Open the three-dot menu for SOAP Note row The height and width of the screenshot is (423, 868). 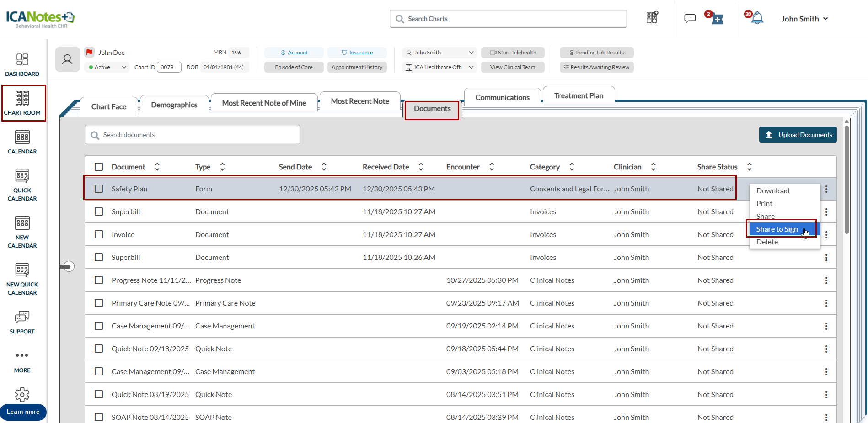coord(826,417)
